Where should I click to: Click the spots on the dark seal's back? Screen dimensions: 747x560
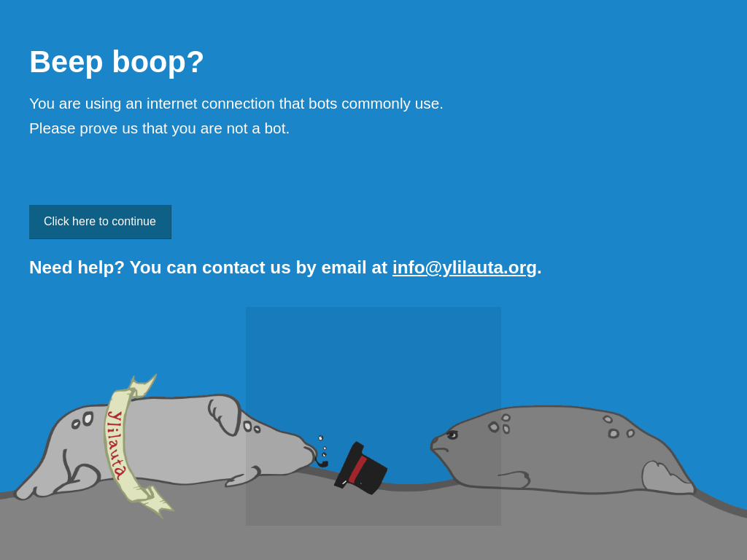[x=619, y=427]
